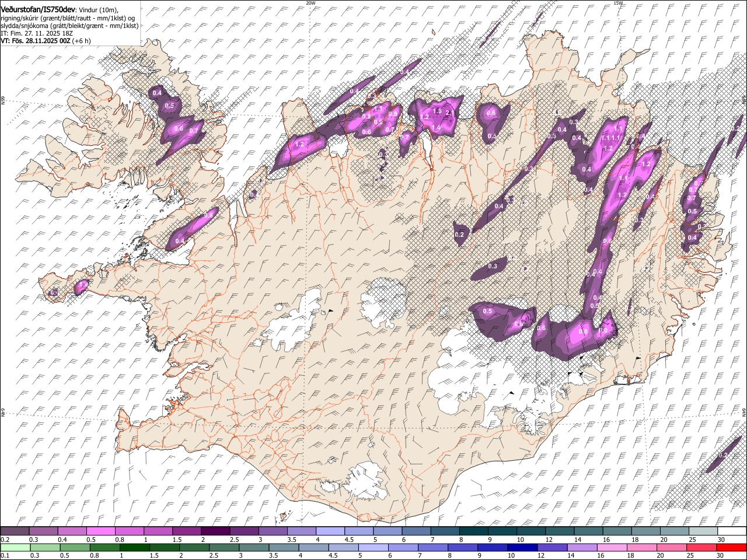The image size is (747, 560).
Task: Select darkest purple legend swatch at 2
Action: tap(215, 531)
